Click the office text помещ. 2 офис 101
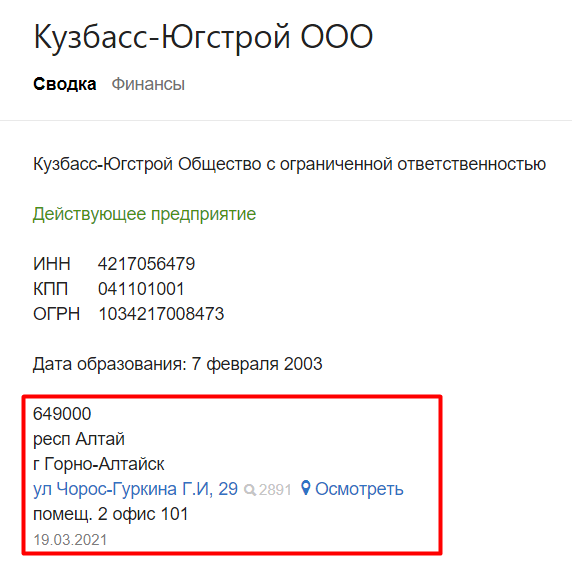572x566 pixels. tap(111, 514)
